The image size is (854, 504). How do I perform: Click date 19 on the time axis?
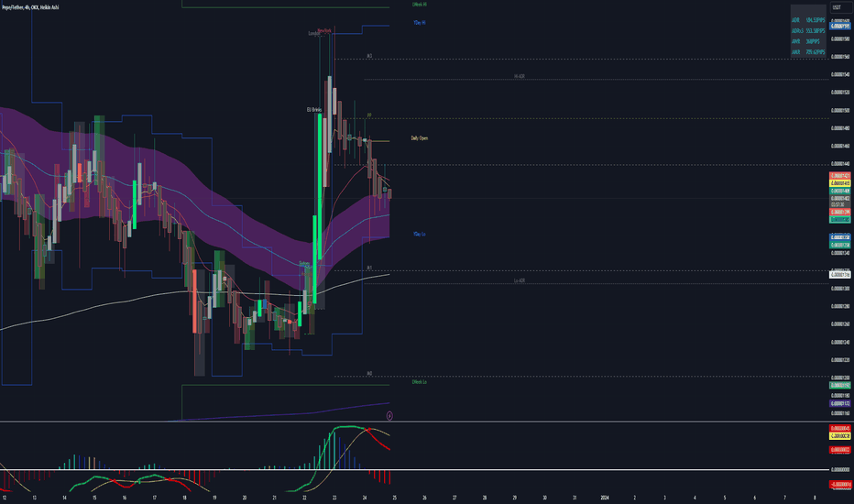point(214,498)
